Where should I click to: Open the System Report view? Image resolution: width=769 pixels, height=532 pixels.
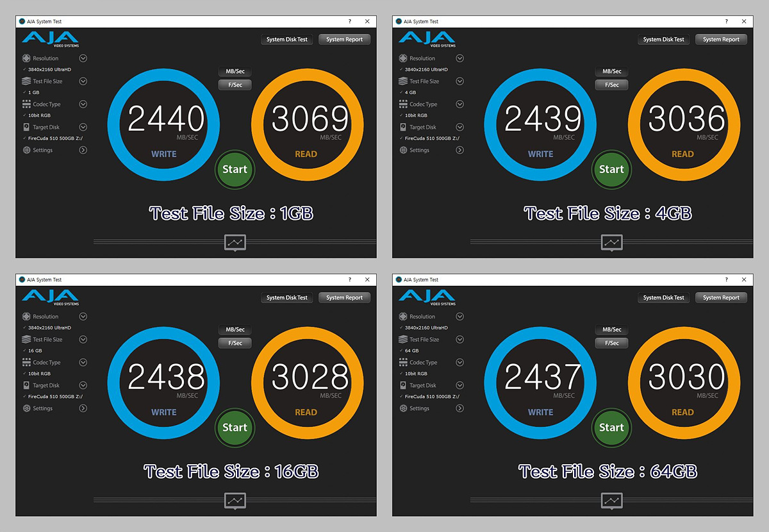click(344, 39)
